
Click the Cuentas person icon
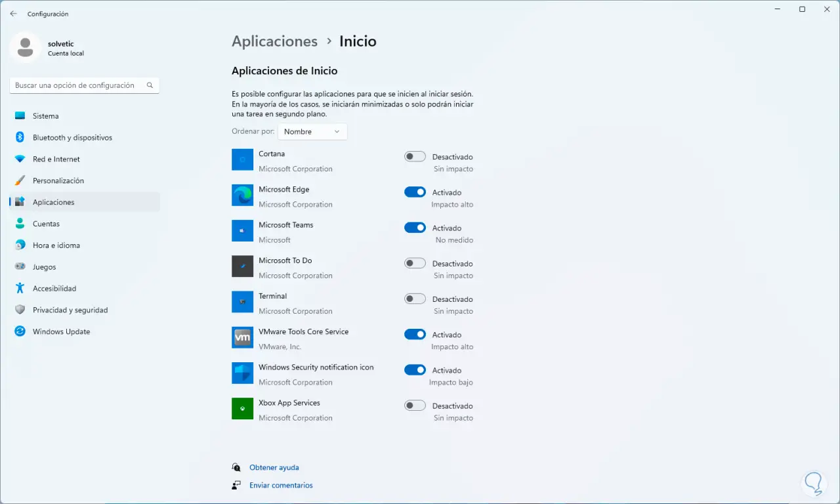tap(20, 224)
